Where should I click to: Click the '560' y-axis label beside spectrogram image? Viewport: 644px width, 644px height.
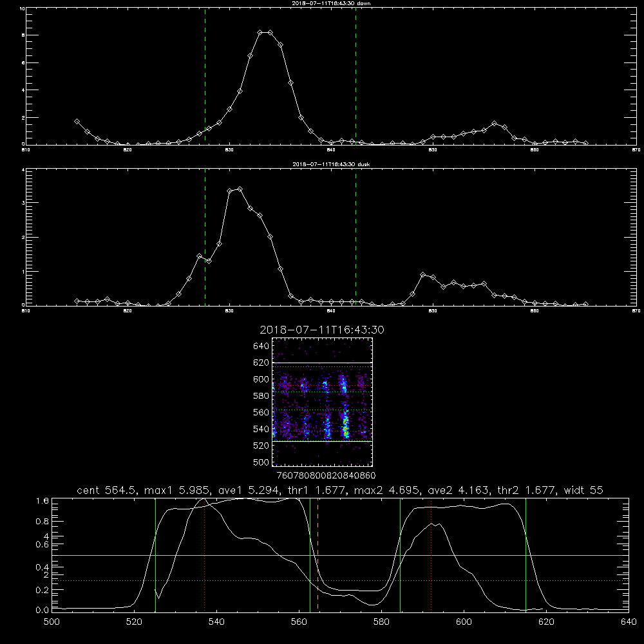point(261,412)
